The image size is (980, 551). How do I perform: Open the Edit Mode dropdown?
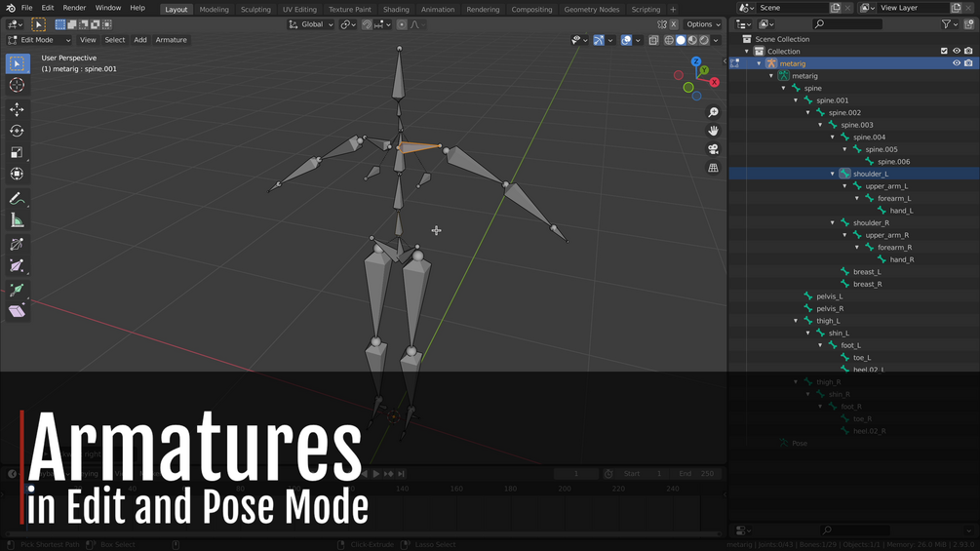[x=39, y=40]
